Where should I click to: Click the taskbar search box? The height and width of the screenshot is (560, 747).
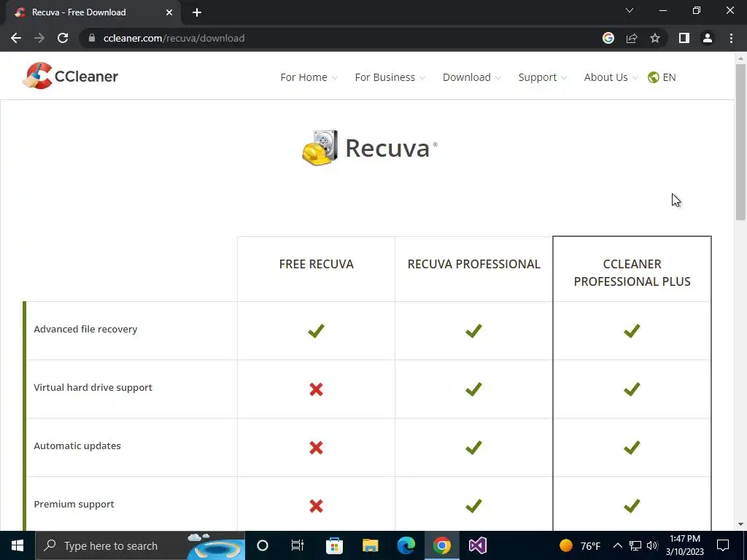[140, 545]
